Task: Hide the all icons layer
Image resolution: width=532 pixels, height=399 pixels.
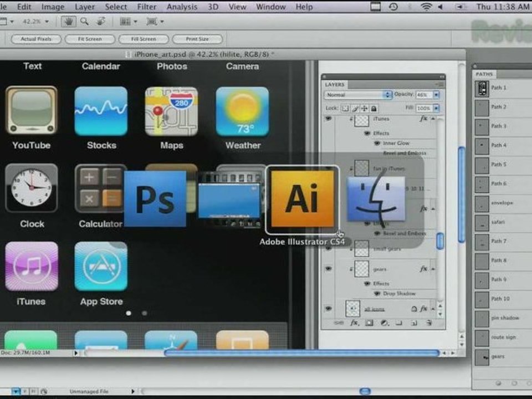Action: click(328, 309)
